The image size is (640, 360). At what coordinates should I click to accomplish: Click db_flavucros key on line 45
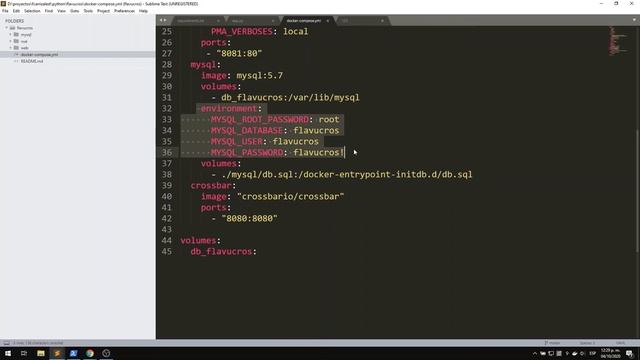click(221, 252)
